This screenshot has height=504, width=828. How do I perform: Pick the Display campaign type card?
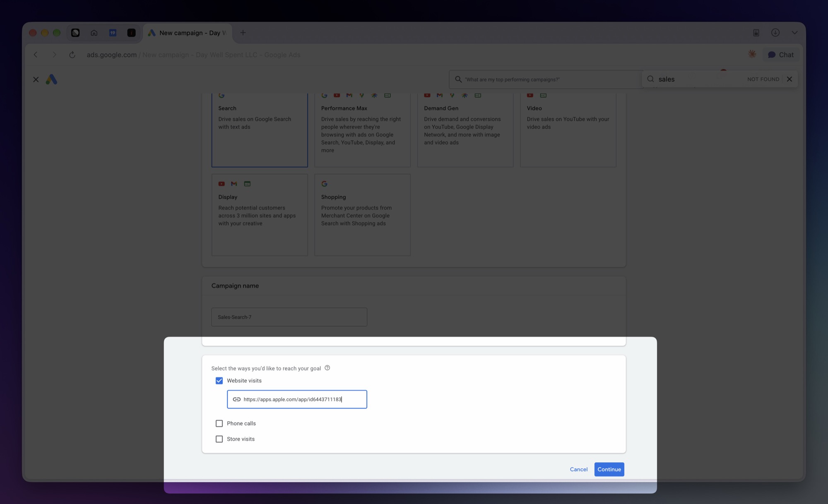[260, 215]
